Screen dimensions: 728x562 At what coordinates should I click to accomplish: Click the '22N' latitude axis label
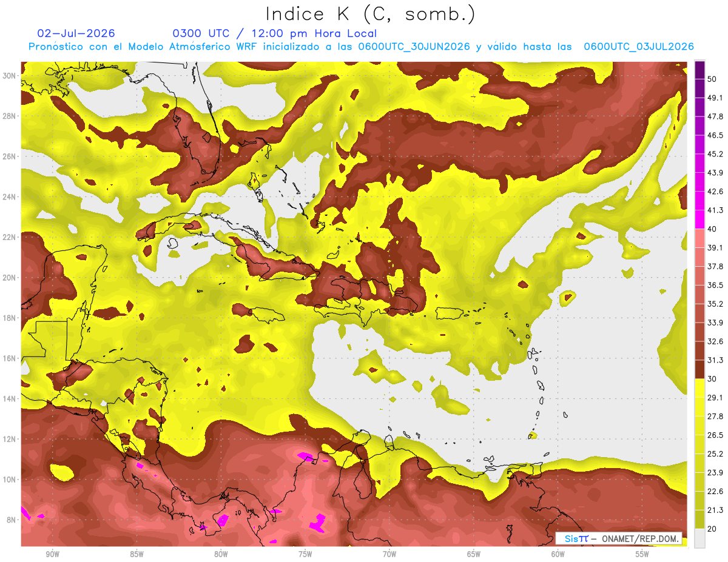pyautogui.click(x=10, y=237)
